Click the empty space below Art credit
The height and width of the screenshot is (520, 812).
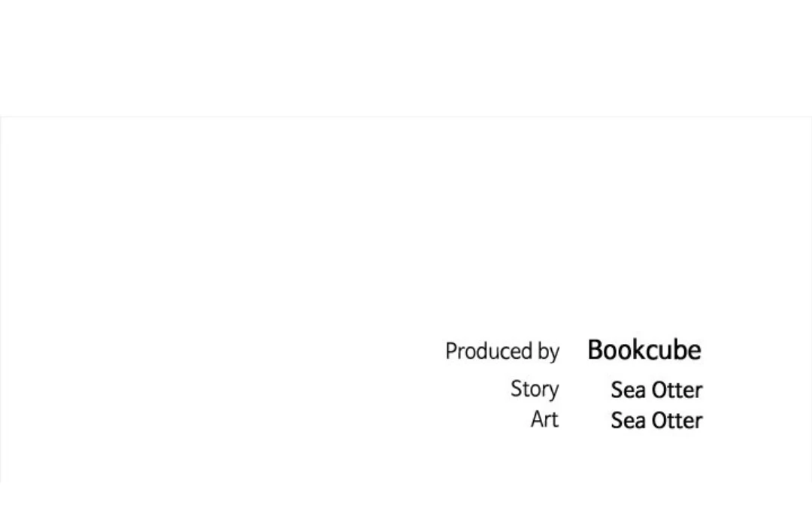pos(601,459)
